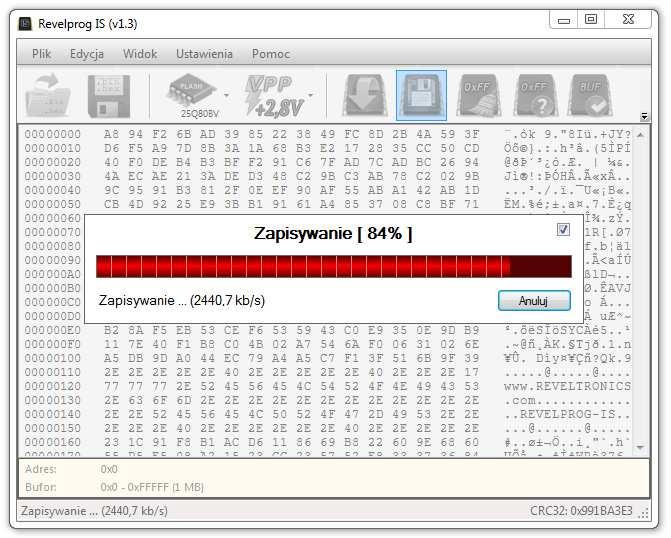The width and height of the screenshot is (671, 538).
Task: Select address 00000100 row offset
Action: (x=53, y=358)
